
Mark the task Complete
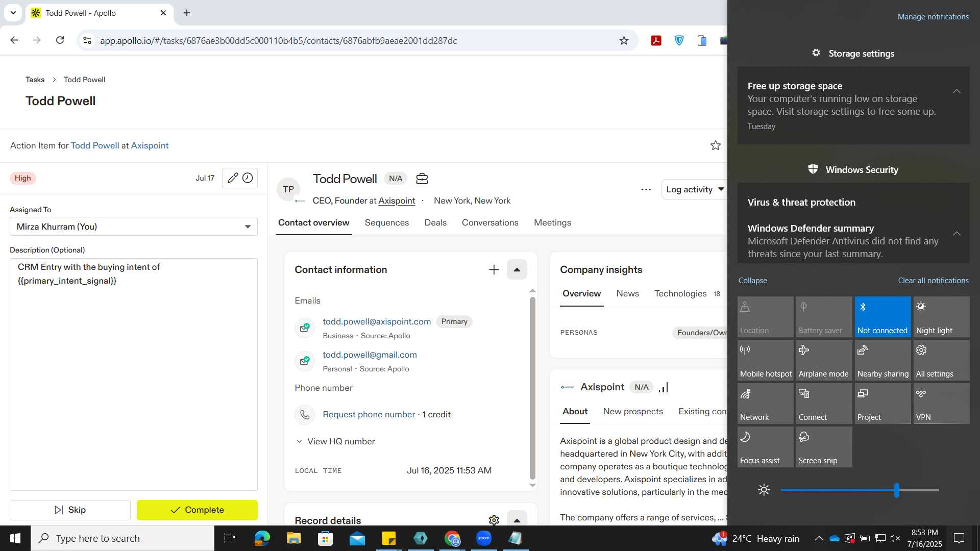pos(197,510)
